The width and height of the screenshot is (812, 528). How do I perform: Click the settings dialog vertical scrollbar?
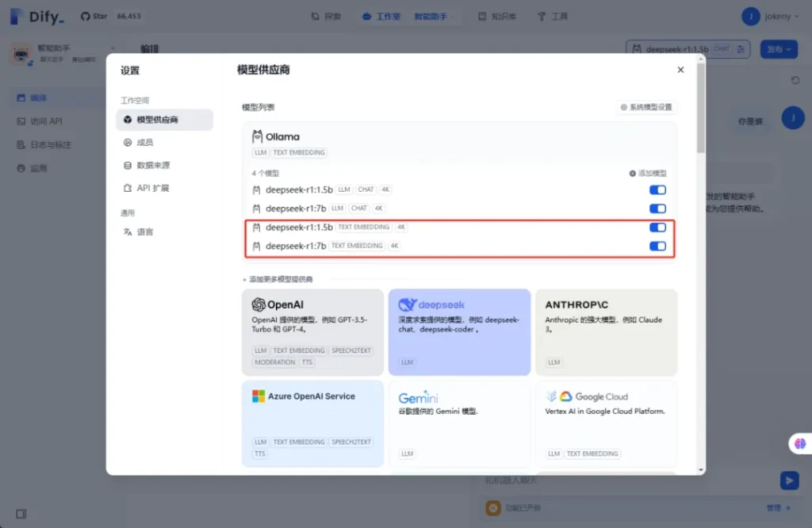(x=700, y=111)
